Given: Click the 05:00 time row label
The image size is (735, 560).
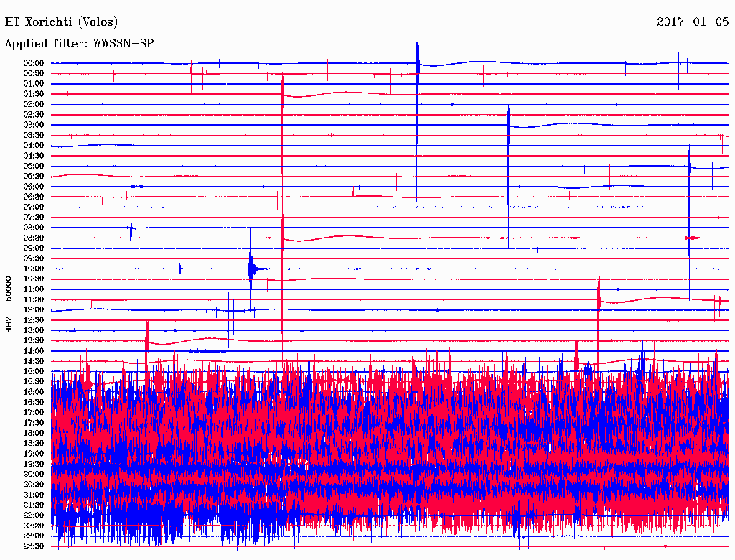Looking at the screenshot, I should (34, 166).
